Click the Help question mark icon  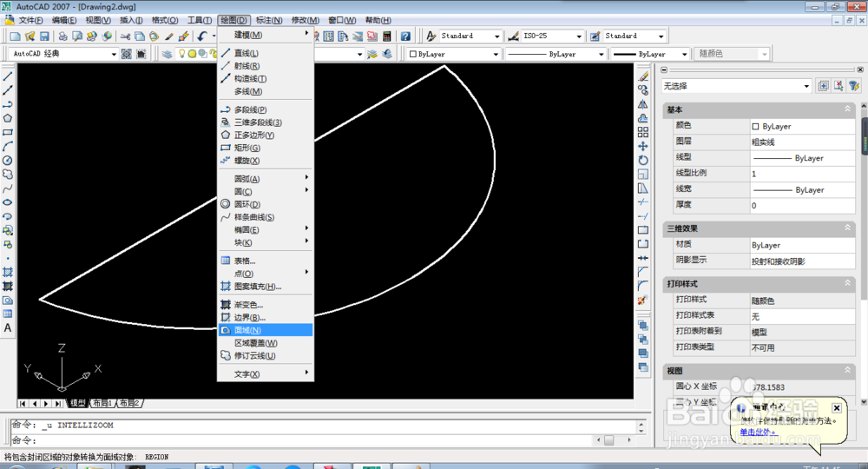pyautogui.click(x=405, y=36)
